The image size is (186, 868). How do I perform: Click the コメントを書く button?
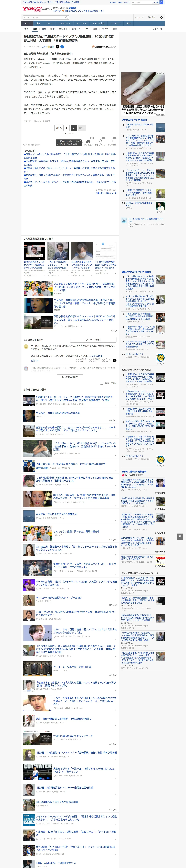coord(93,340)
